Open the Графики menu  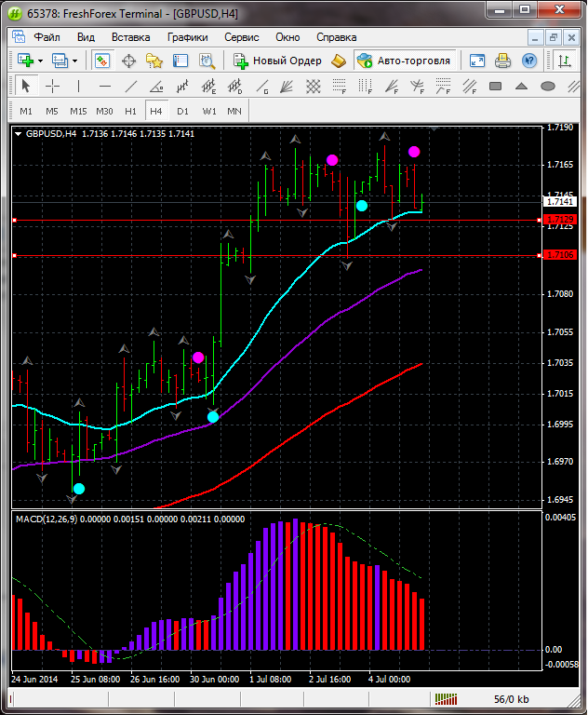point(187,37)
